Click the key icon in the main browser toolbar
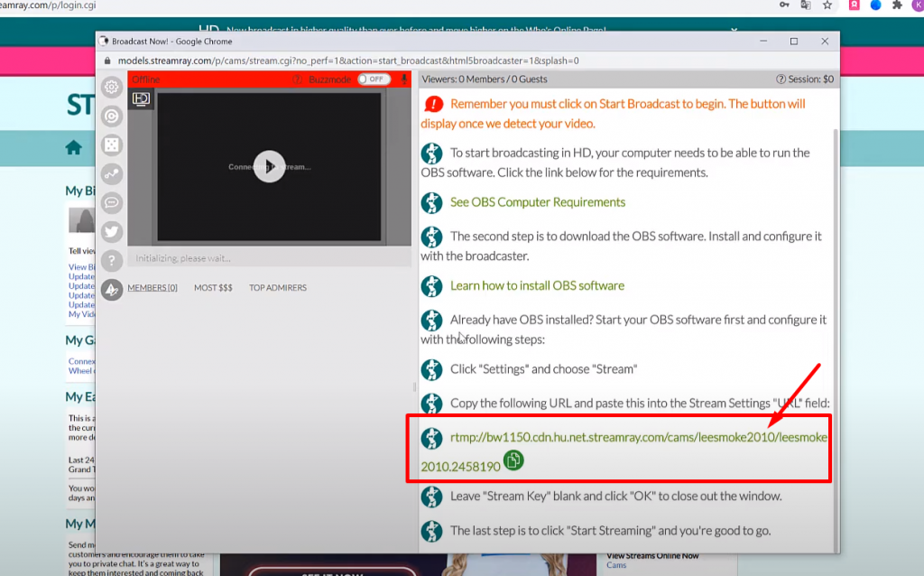Image resolution: width=924 pixels, height=576 pixels. click(784, 5)
